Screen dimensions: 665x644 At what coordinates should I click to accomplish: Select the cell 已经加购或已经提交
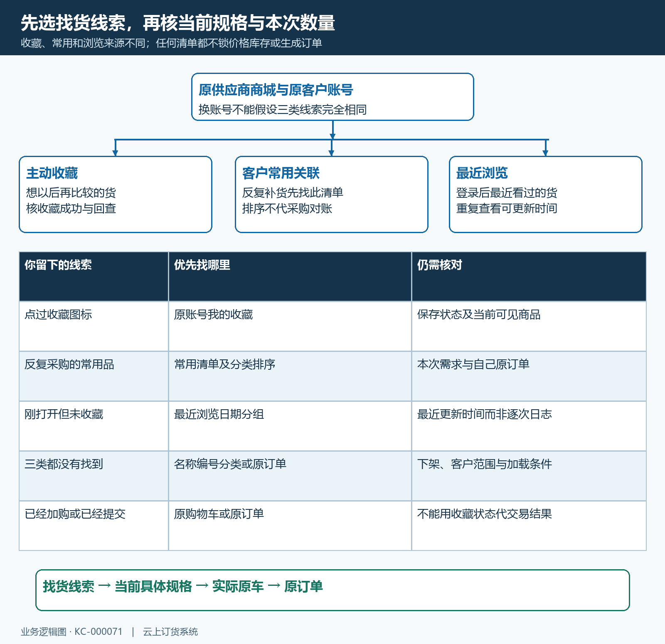click(x=94, y=526)
